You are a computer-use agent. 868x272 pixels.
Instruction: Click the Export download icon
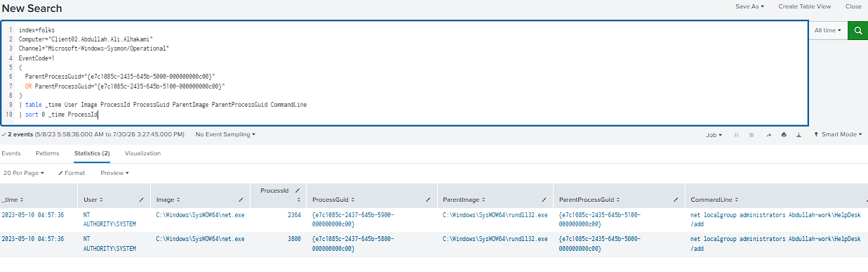[799, 134]
